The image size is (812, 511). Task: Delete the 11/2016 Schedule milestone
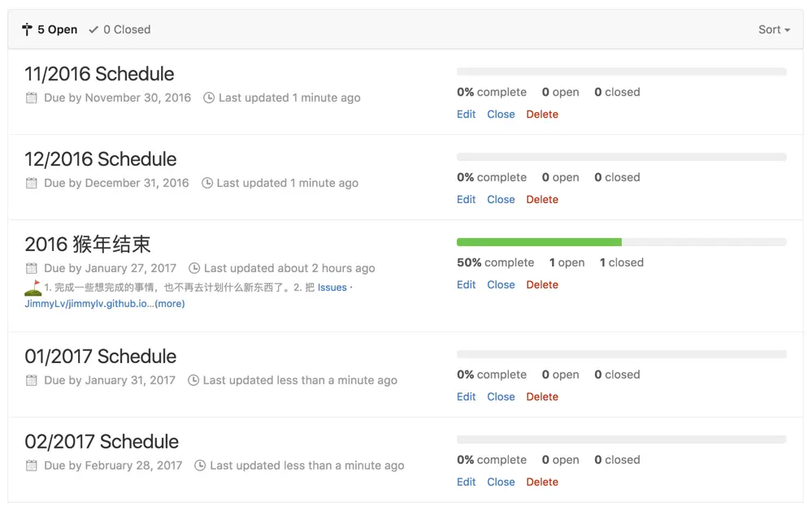(x=542, y=114)
